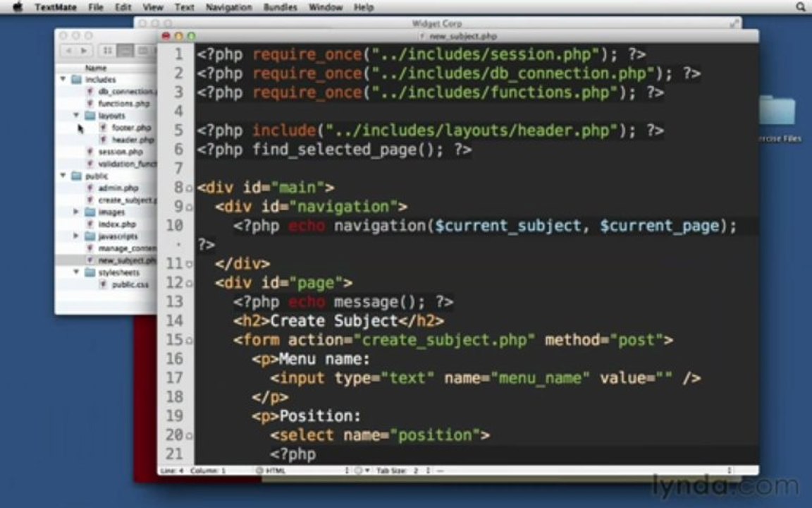Open Spotlight search in the menu bar
Viewport: 812px width, 508px height.
pyautogui.click(x=801, y=7)
